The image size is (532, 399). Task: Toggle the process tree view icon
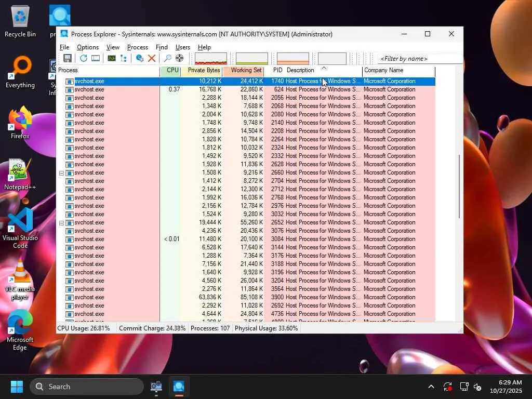[x=124, y=58]
